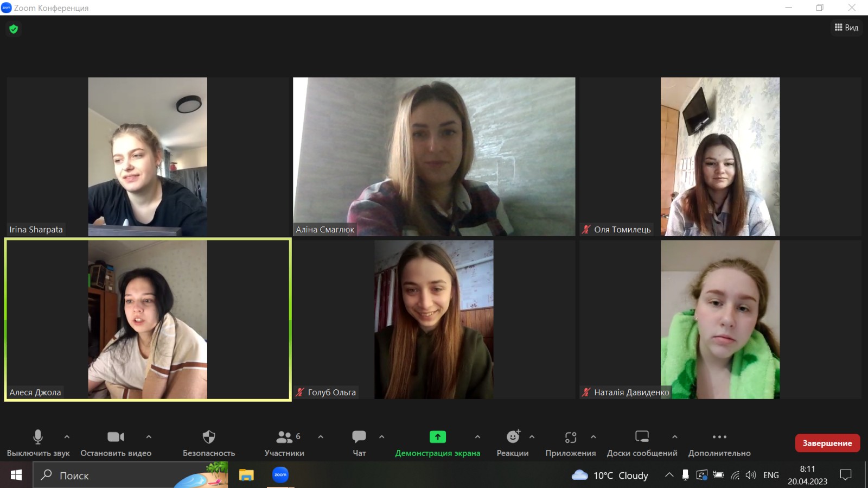Open Whiteboards (Доски сообщений) icon
Viewport: 868px width, 488px height.
point(642,438)
